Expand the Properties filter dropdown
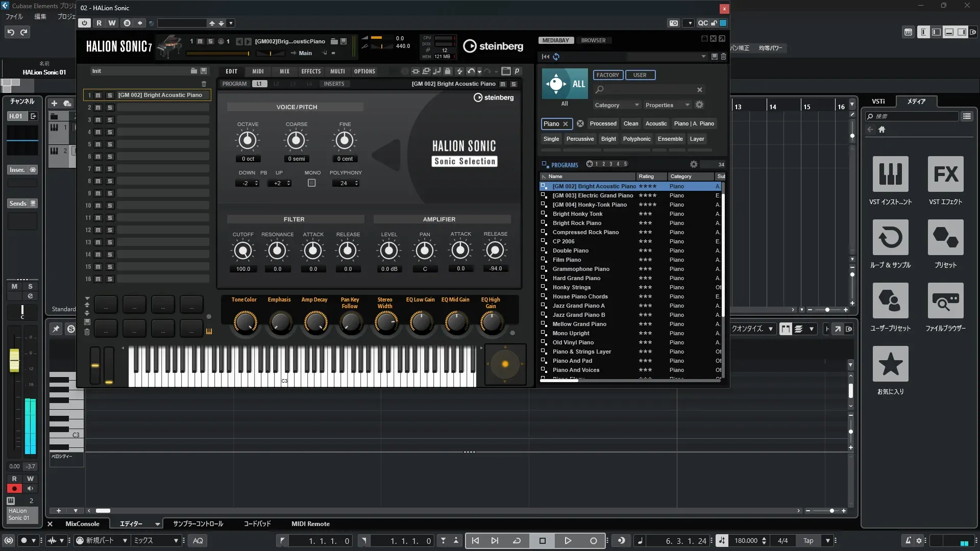This screenshot has height=551, width=980. tap(668, 105)
